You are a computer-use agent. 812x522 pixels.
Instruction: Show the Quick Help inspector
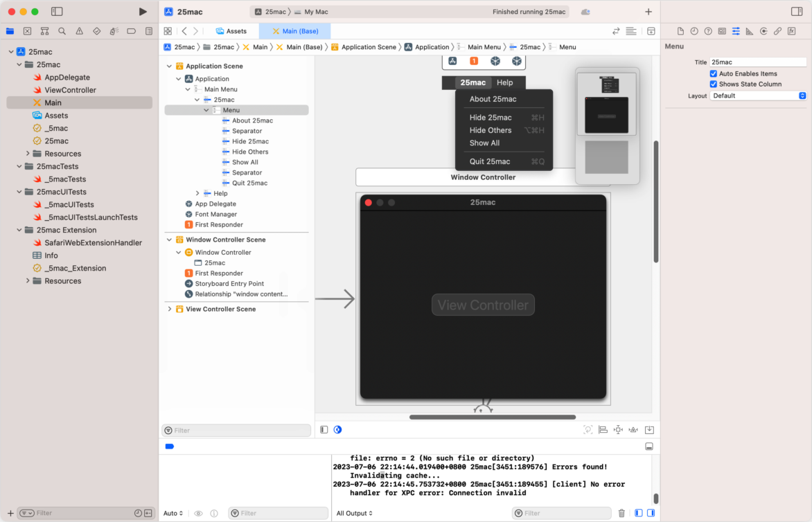708,31
